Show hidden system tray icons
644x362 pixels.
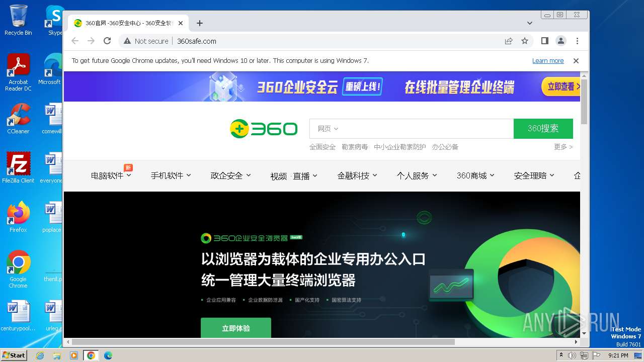point(561,355)
